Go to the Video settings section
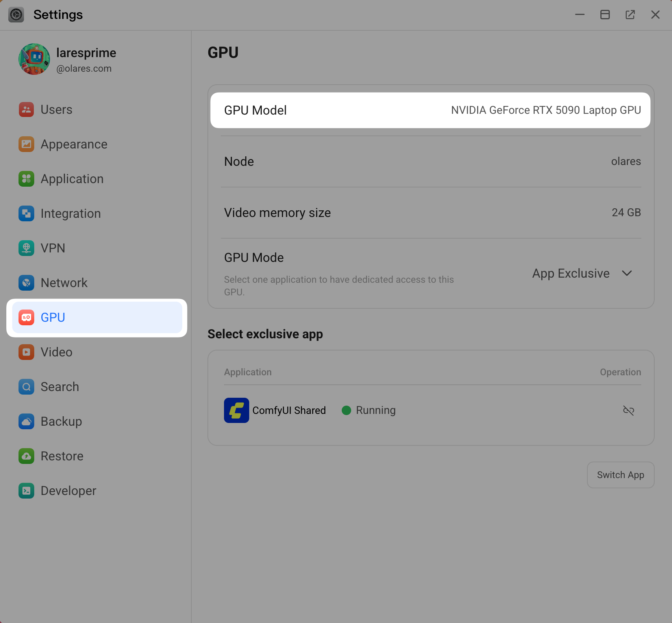The width and height of the screenshot is (672, 623). click(56, 352)
